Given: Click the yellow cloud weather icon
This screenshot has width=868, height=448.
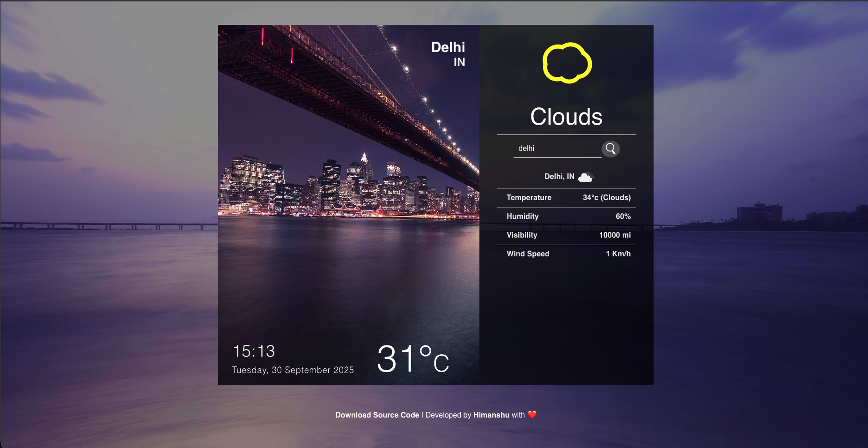Looking at the screenshot, I should coord(566,63).
